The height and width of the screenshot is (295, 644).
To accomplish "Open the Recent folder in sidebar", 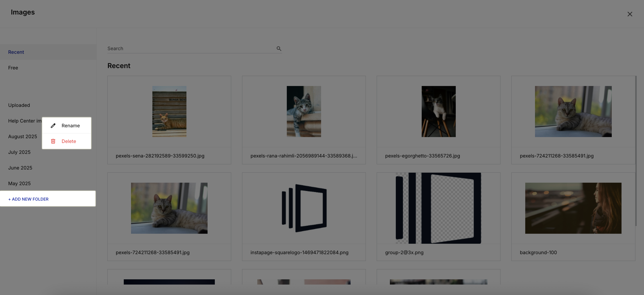I will pos(16,52).
